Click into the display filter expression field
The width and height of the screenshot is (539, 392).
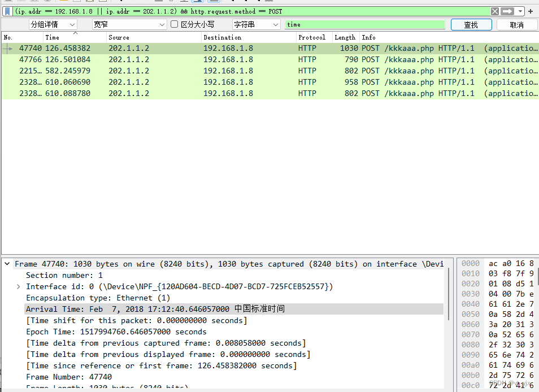(x=252, y=11)
